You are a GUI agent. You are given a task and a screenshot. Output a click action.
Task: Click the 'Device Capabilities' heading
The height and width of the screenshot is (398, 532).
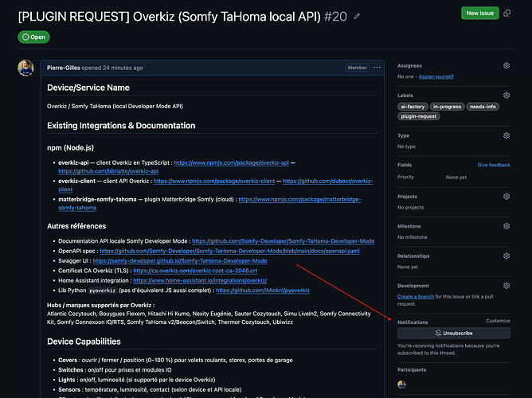[84, 341]
